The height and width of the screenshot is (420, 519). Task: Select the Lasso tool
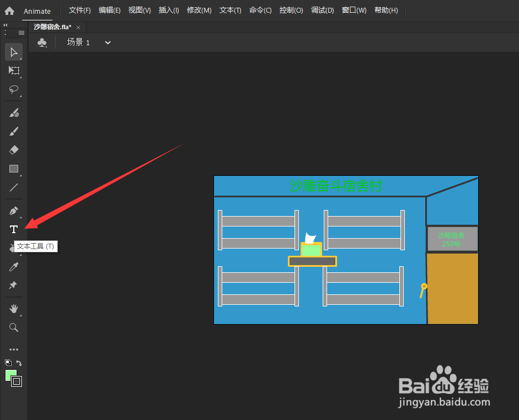pos(14,89)
